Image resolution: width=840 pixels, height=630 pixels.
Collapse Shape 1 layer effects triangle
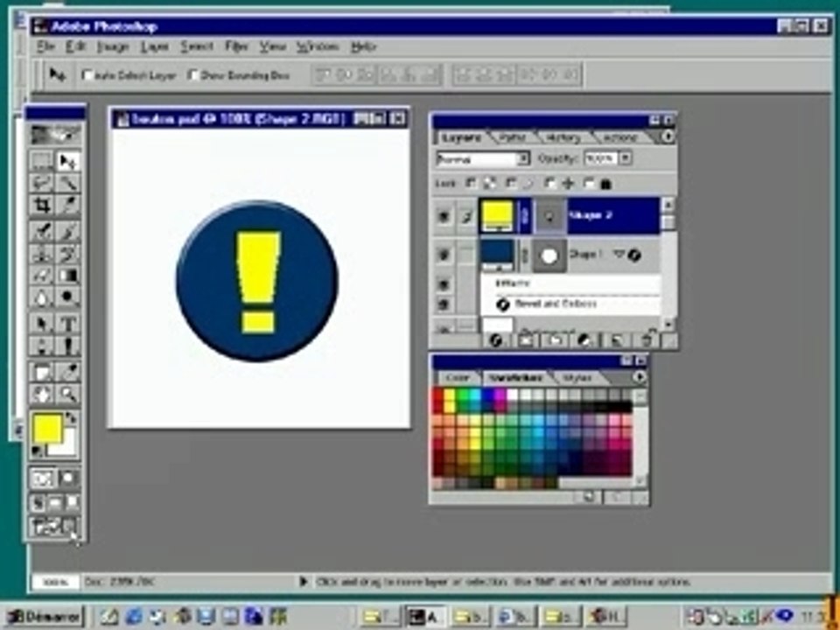point(619,255)
